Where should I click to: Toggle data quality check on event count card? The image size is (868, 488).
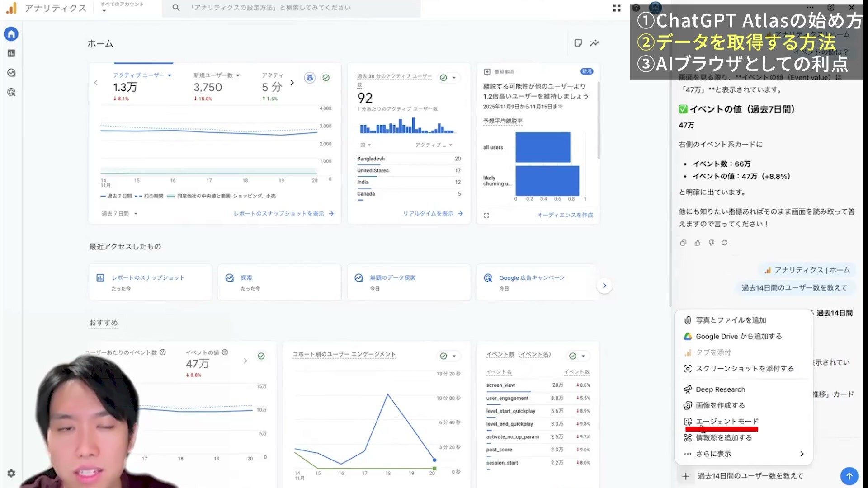(577, 356)
